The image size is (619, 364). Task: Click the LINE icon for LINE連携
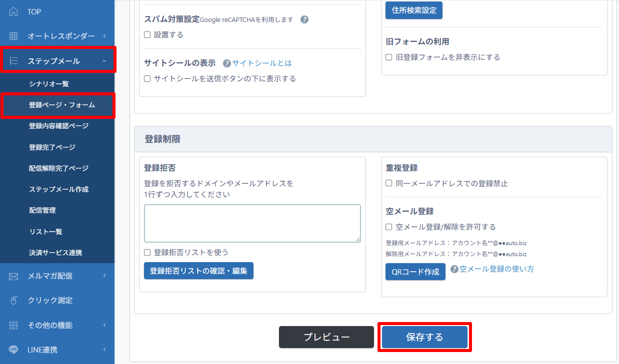coord(13,350)
